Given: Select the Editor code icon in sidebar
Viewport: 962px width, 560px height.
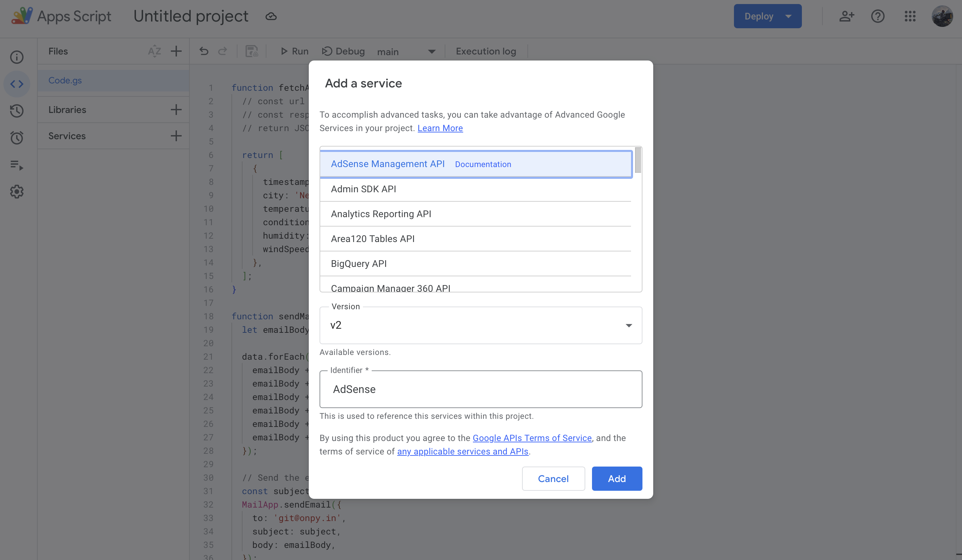Looking at the screenshot, I should [17, 84].
